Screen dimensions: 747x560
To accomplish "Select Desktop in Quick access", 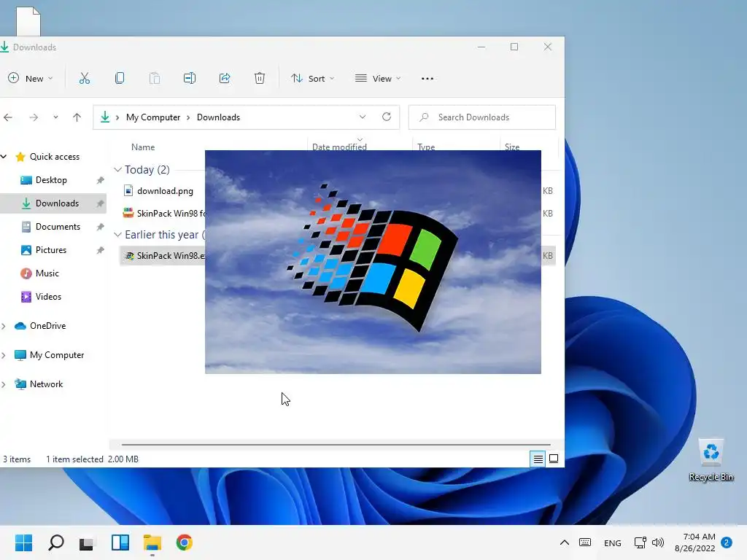I will click(51, 180).
